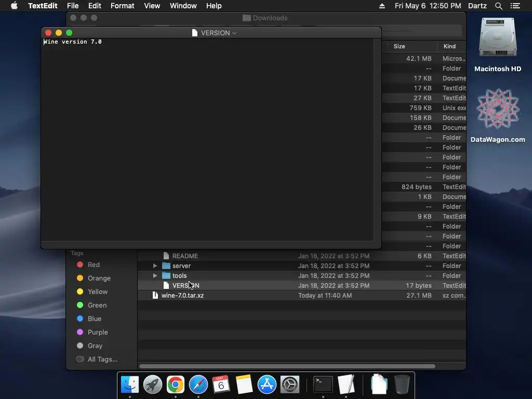This screenshot has width=532, height=399.
Task: Place cursor in the TextEdit text area
Action: click(207, 139)
